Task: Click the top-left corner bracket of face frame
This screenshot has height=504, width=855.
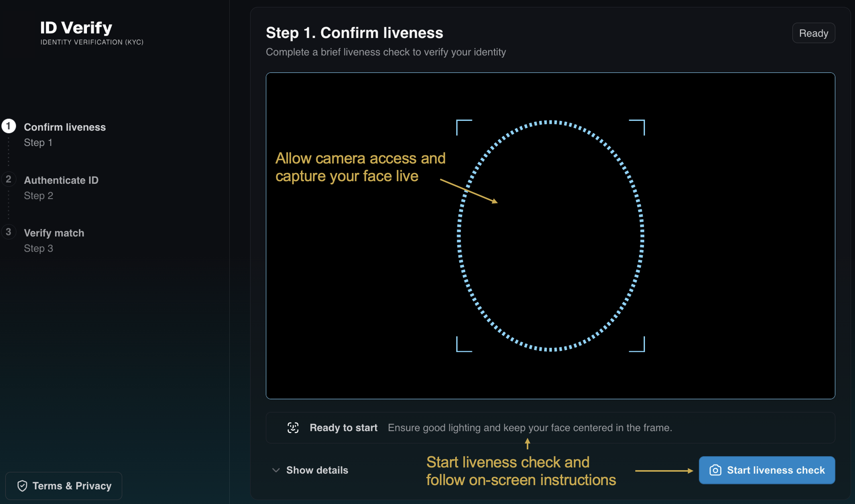Action: 464,127
